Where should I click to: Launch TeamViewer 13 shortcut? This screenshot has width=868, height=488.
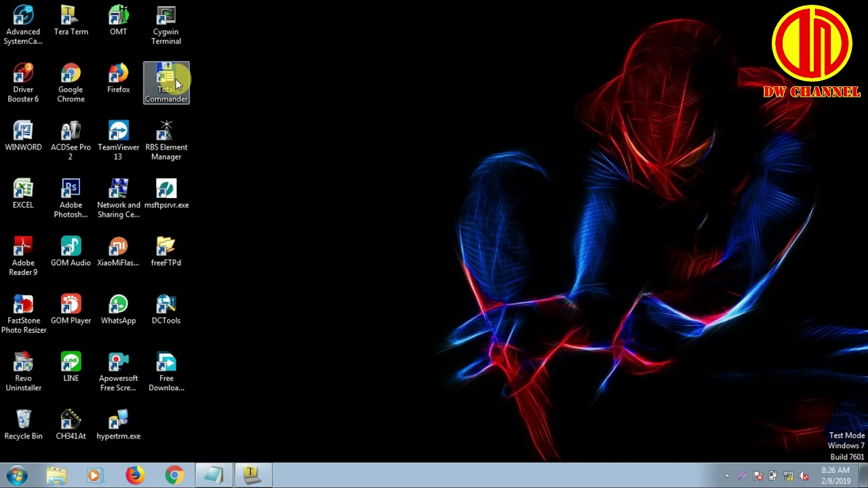click(x=118, y=140)
